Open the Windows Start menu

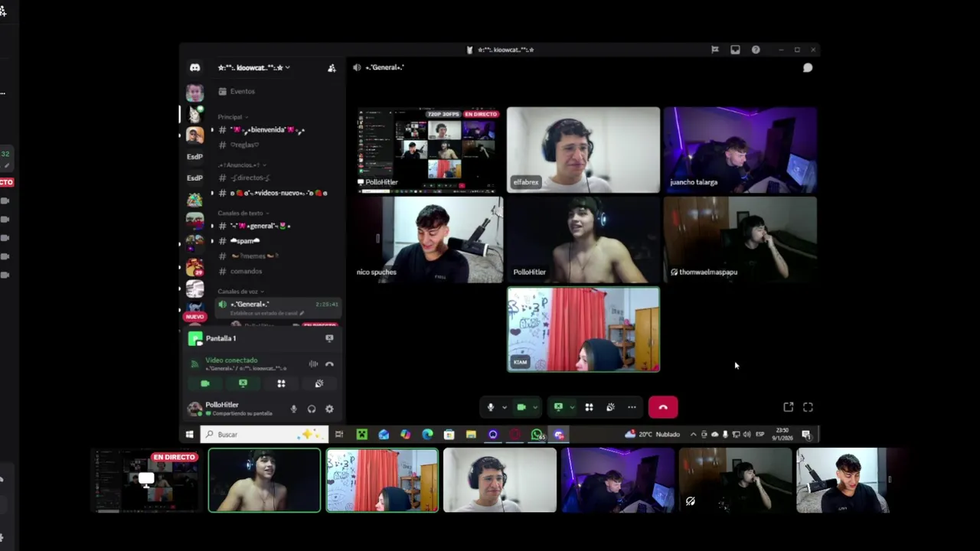[189, 435]
